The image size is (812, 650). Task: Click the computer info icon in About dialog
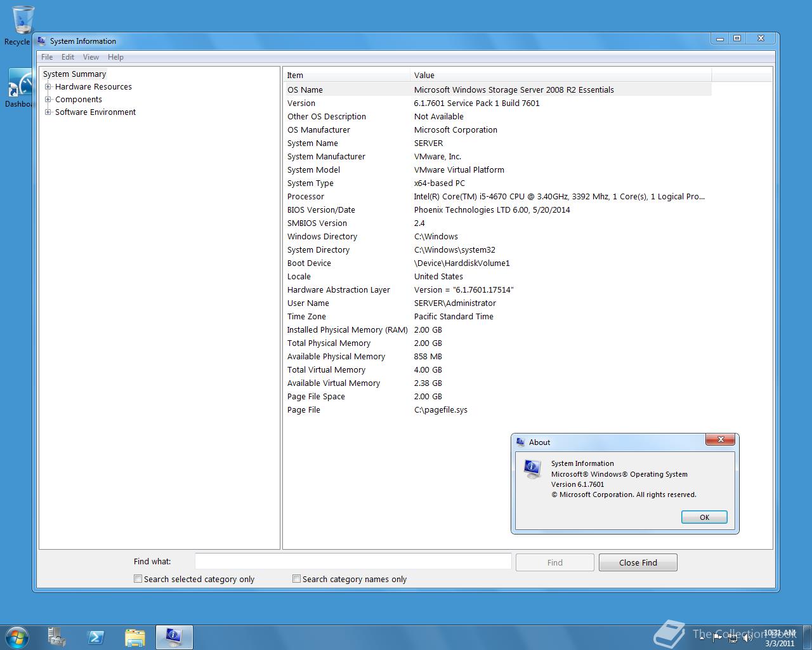(532, 469)
